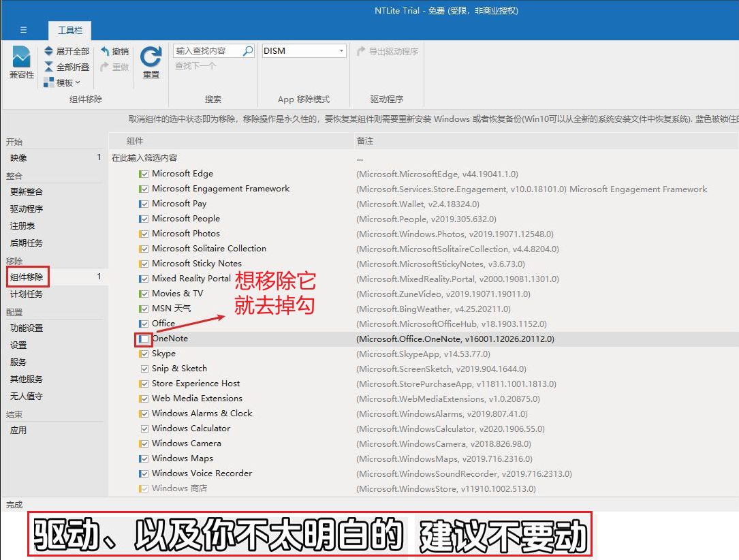The height and width of the screenshot is (560, 739).
Task: Click the hamburger menu icon
Action: (23, 30)
